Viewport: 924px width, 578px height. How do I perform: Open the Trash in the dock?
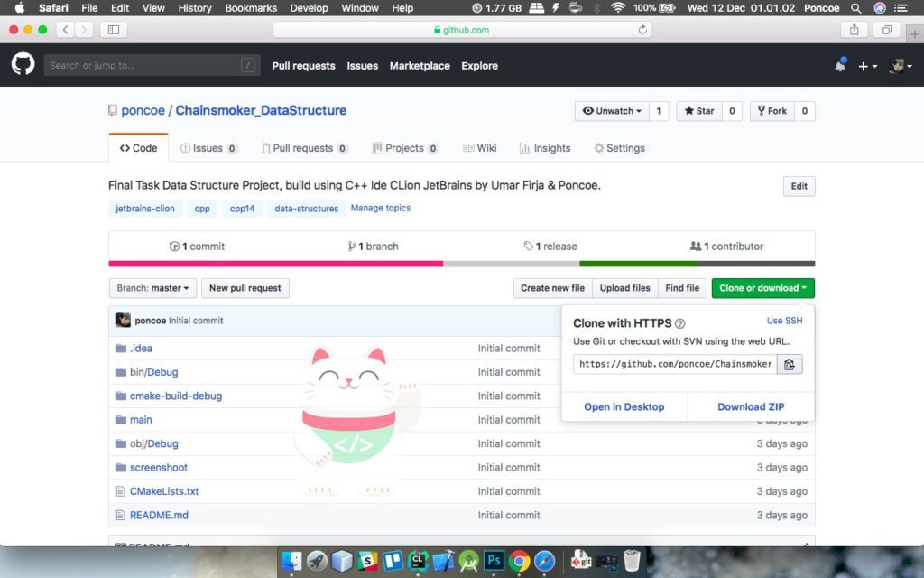pos(632,561)
